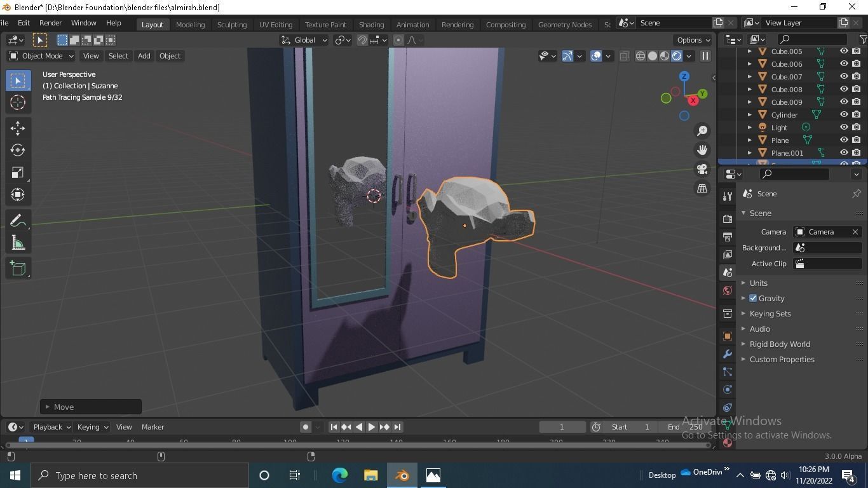Expand Rigid Body World panel
This screenshot has height=488, width=868.
779,344
